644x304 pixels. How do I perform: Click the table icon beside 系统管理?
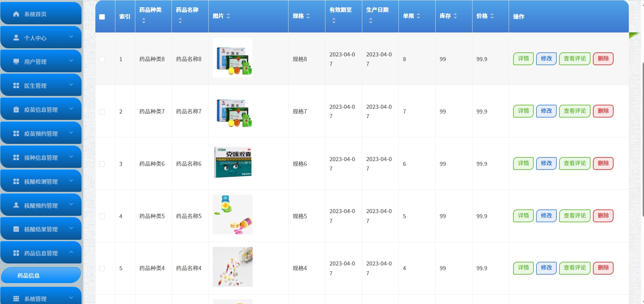(16, 299)
